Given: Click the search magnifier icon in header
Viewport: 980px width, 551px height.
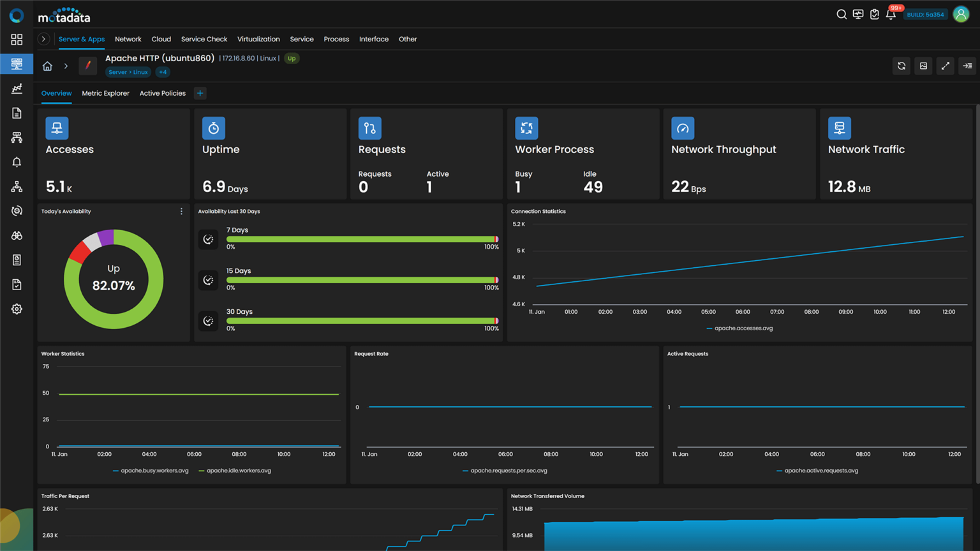Looking at the screenshot, I should click(x=842, y=15).
